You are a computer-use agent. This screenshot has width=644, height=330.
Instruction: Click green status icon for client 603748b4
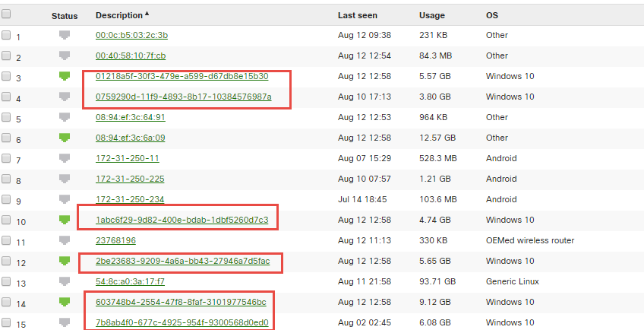pos(65,302)
